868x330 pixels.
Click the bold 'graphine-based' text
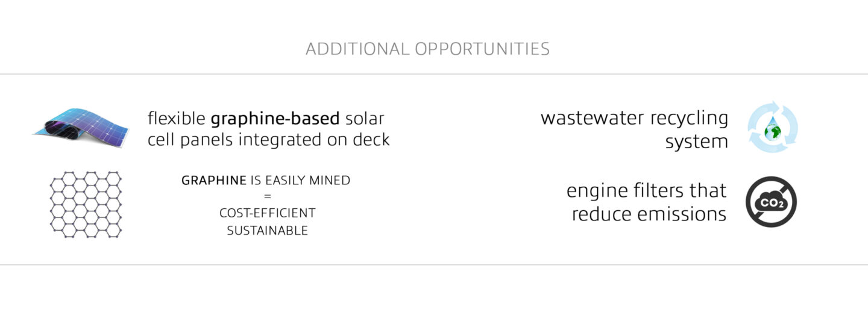[275, 119]
